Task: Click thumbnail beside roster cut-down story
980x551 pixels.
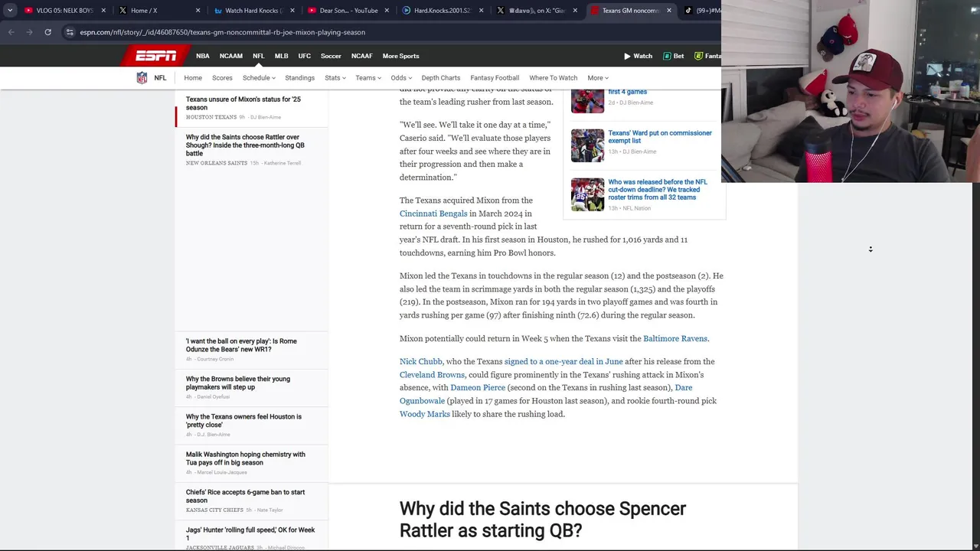Action: coord(587,194)
